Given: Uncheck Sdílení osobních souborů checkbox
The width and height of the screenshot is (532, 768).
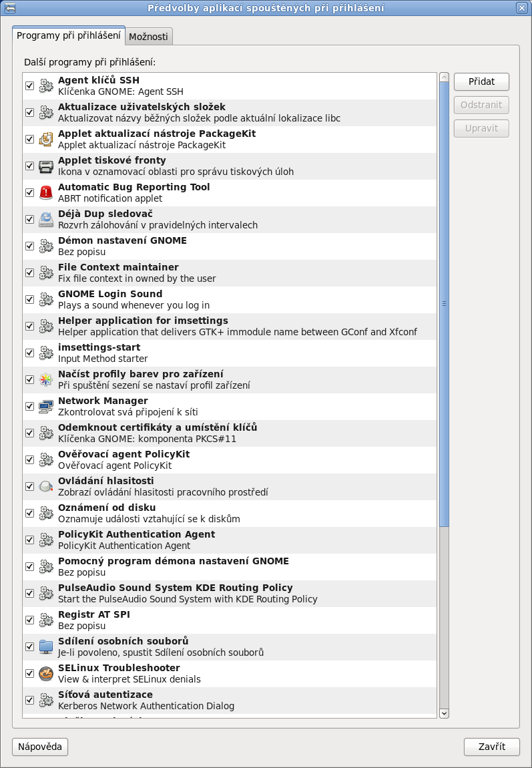Looking at the screenshot, I should 30,646.
